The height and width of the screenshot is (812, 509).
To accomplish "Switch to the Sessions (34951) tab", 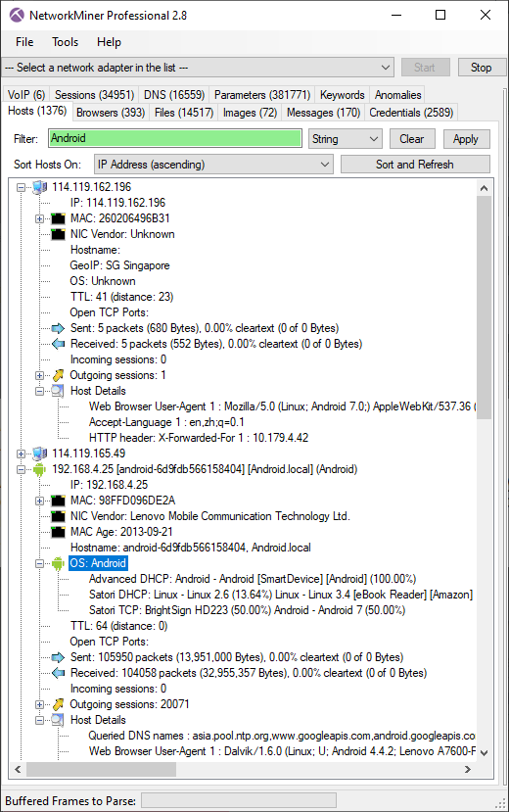I will [x=94, y=95].
